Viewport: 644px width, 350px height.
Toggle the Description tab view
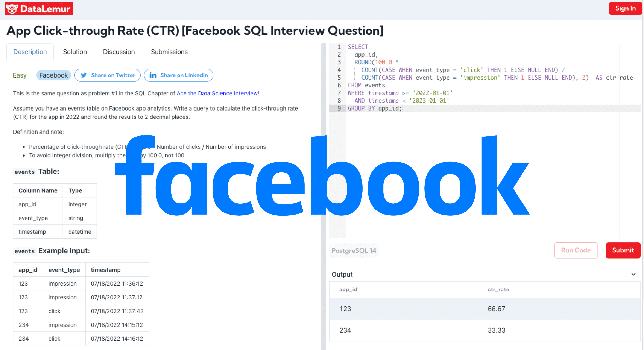30,51
